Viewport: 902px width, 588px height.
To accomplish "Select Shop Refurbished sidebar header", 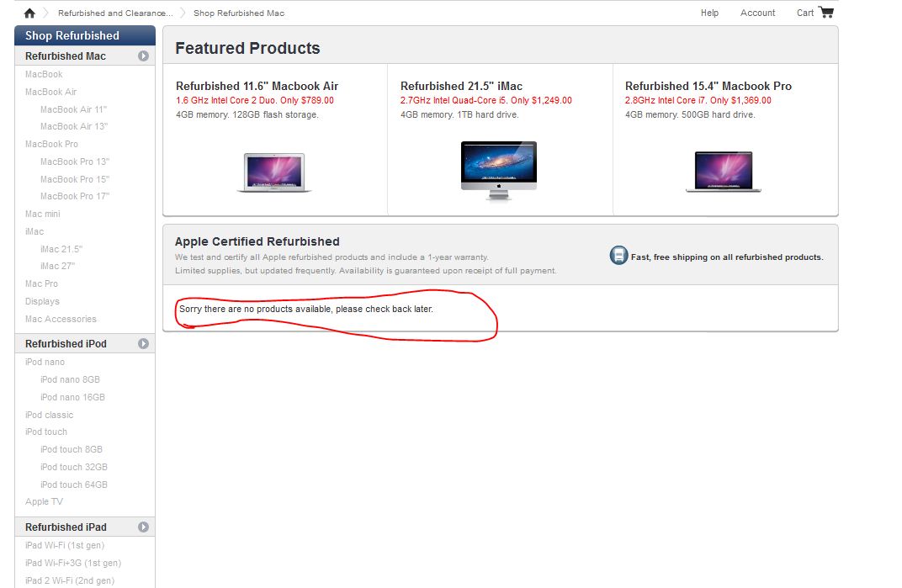I will tap(84, 35).
